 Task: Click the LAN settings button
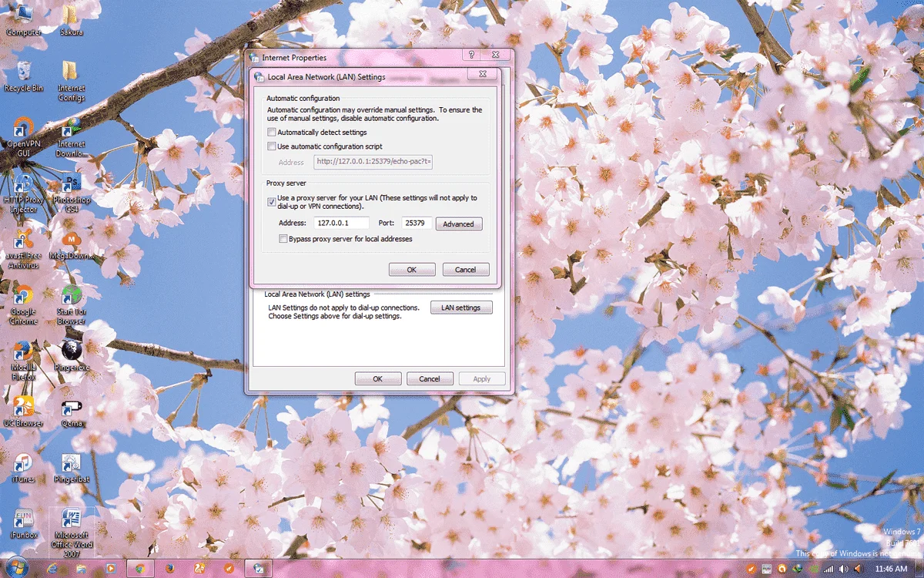(461, 307)
